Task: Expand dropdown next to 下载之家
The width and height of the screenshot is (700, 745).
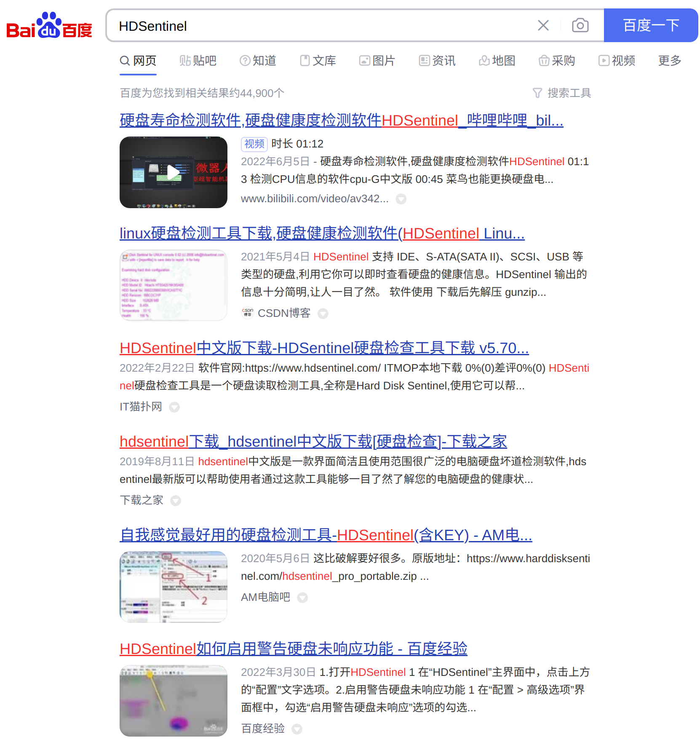Action: click(x=176, y=501)
